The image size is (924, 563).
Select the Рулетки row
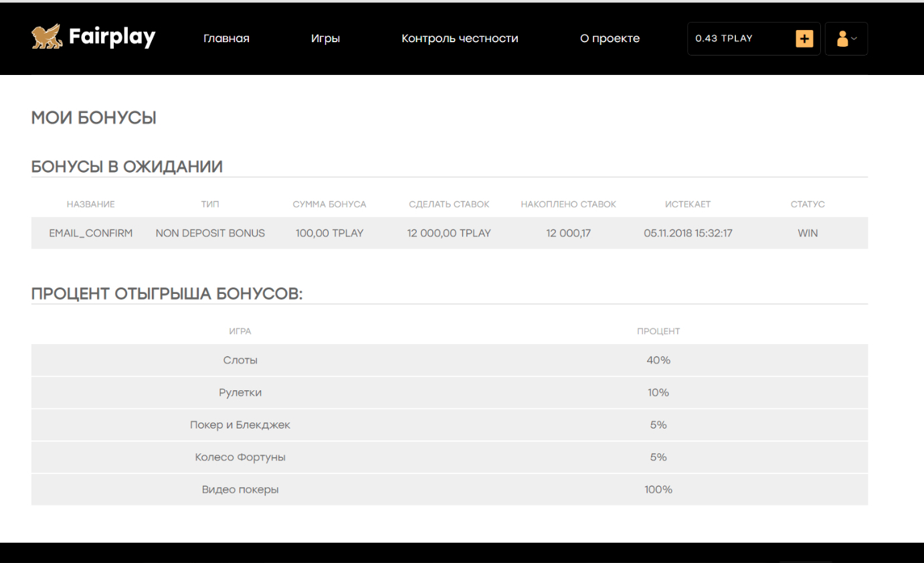click(x=240, y=393)
